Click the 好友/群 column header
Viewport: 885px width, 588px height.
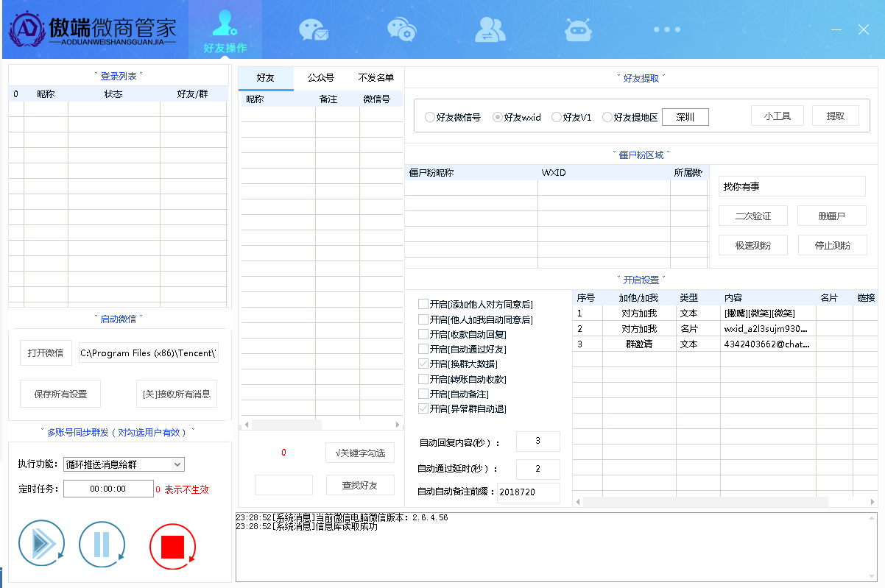coord(193,94)
